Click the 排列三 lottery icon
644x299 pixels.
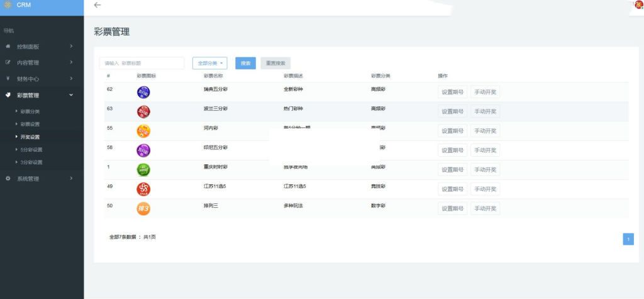(143, 208)
